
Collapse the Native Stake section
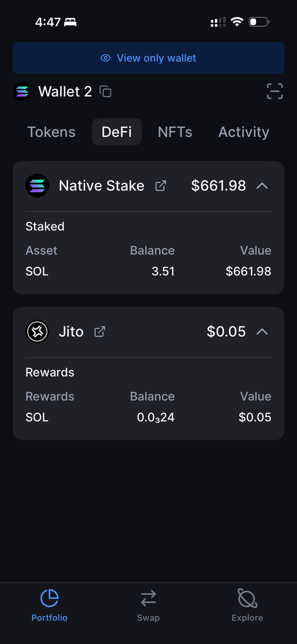click(x=262, y=186)
